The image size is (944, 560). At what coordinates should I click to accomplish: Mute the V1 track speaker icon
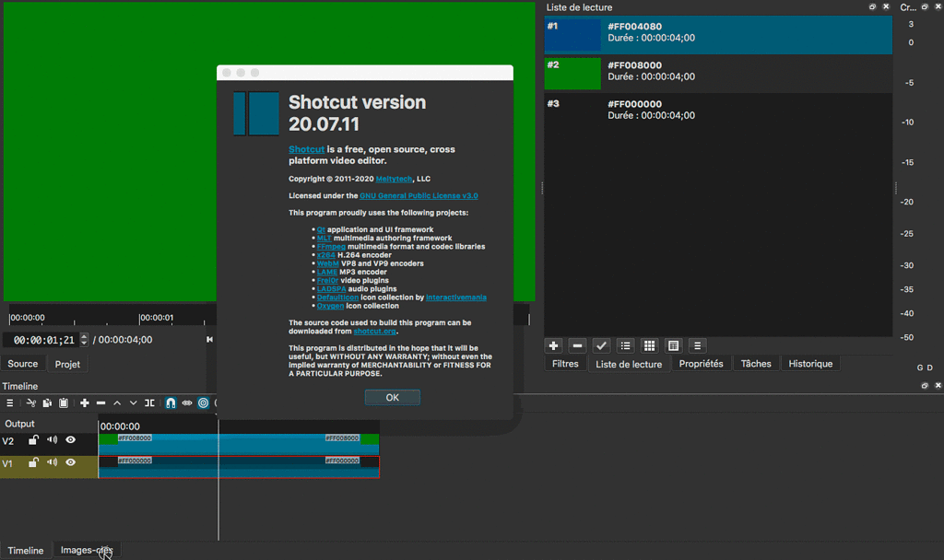(52, 461)
